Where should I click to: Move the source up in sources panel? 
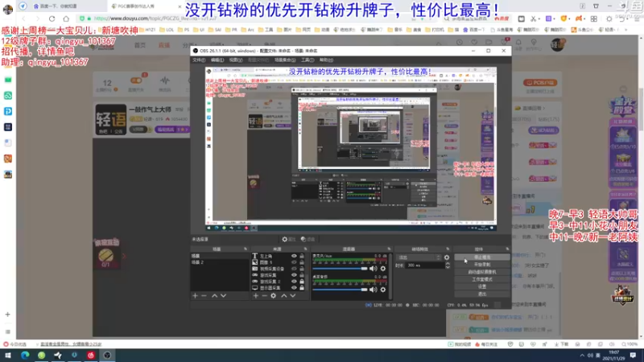pyautogui.click(x=284, y=295)
